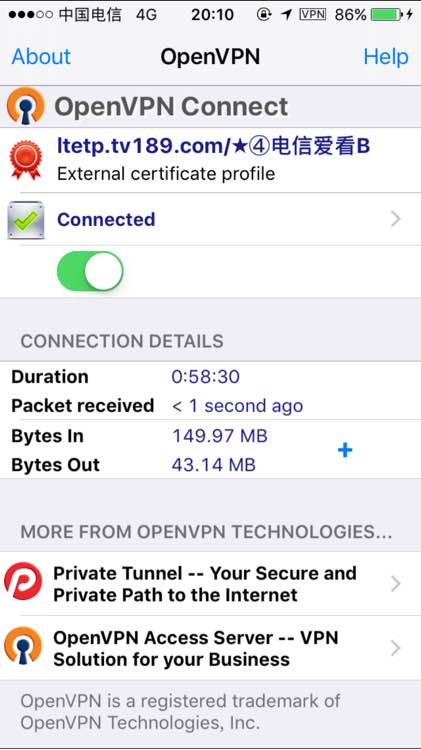Tap the OpenVPN Connect keyhole logo

(x=26, y=106)
